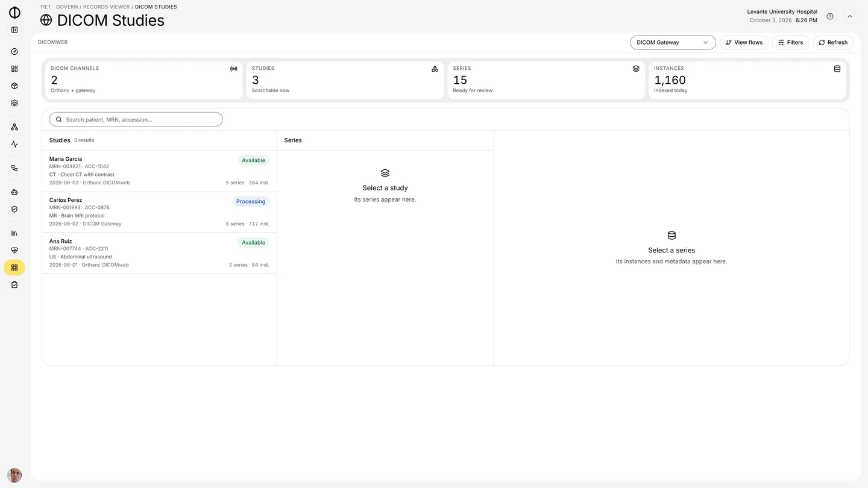The image size is (868, 488).
Task: Click the "8 series · 712 inst." text
Action: click(248, 224)
